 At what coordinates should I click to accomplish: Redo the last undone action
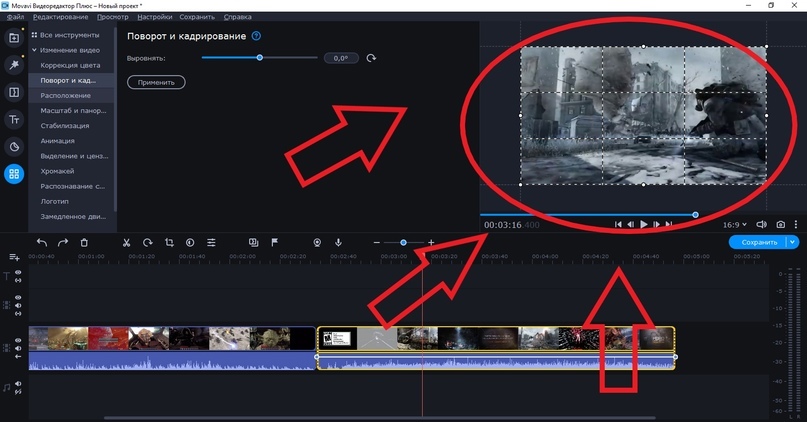[x=63, y=242]
